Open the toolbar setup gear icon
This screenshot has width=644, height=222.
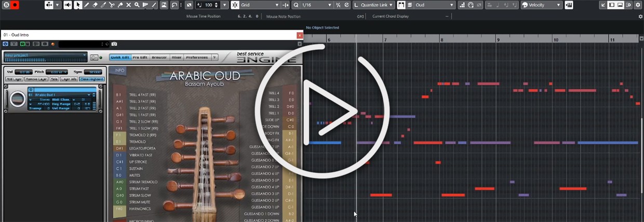click(x=638, y=5)
